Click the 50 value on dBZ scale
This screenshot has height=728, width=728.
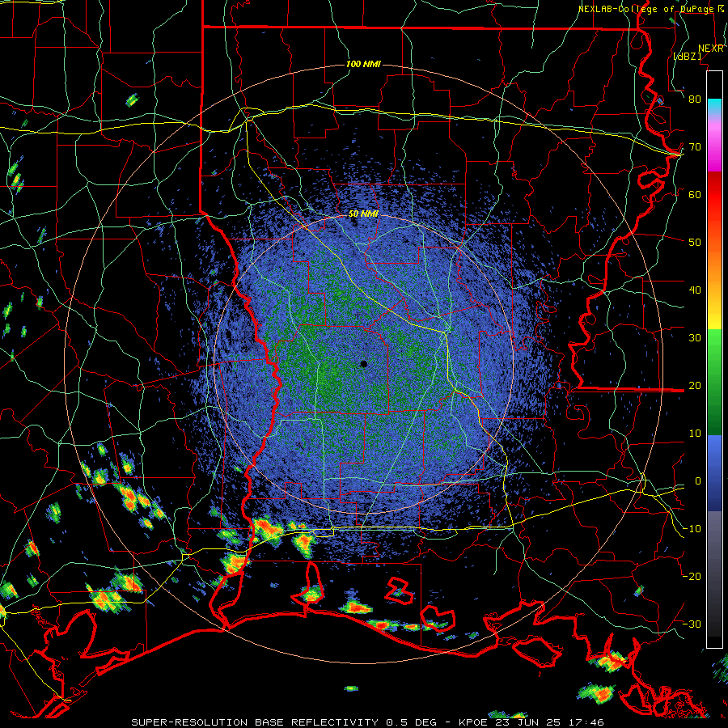[695, 243]
